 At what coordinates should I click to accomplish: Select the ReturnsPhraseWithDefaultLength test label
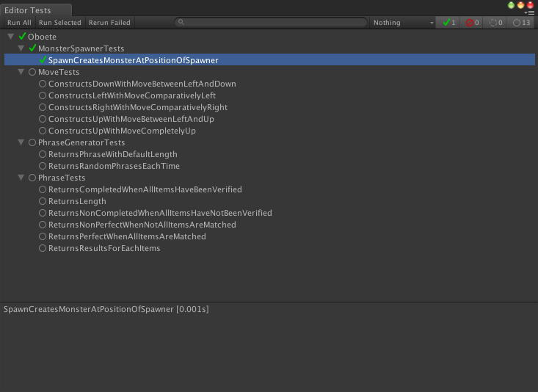(x=113, y=154)
